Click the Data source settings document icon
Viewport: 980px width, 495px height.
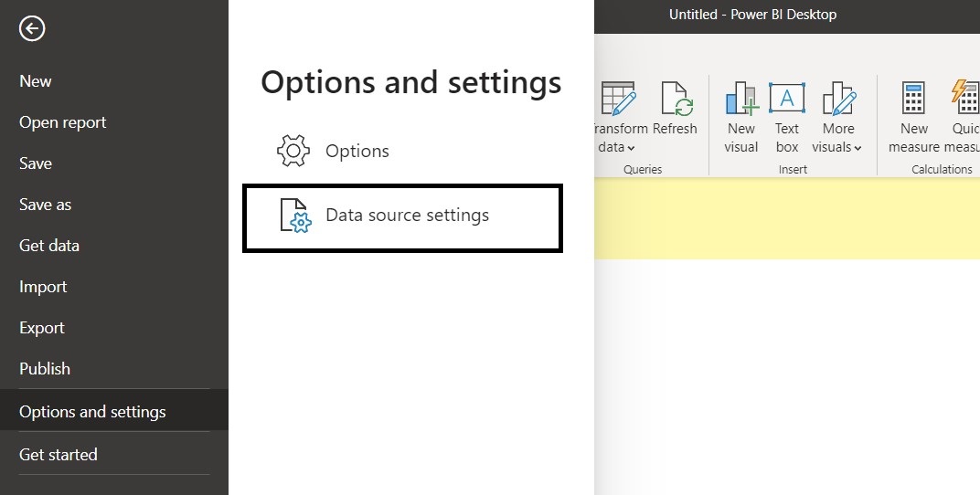[x=295, y=216]
